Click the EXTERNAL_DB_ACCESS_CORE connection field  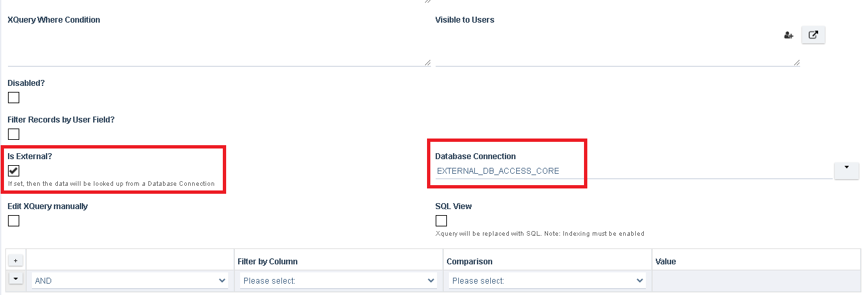click(633, 171)
